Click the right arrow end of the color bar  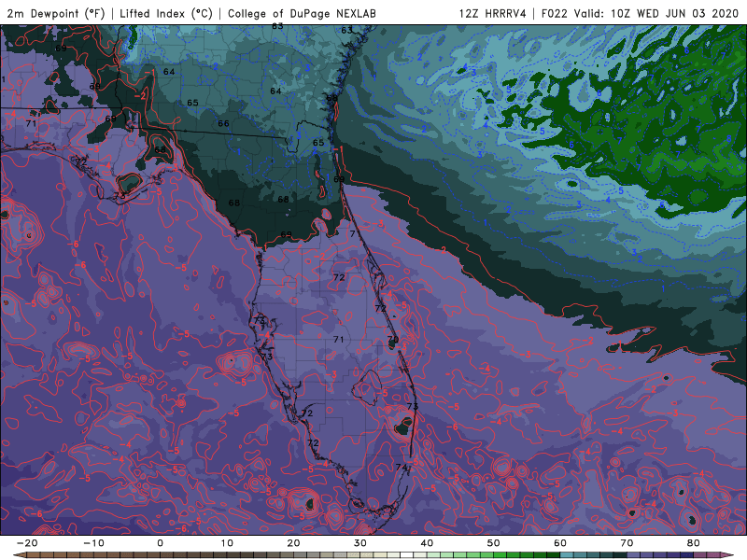coord(728,555)
